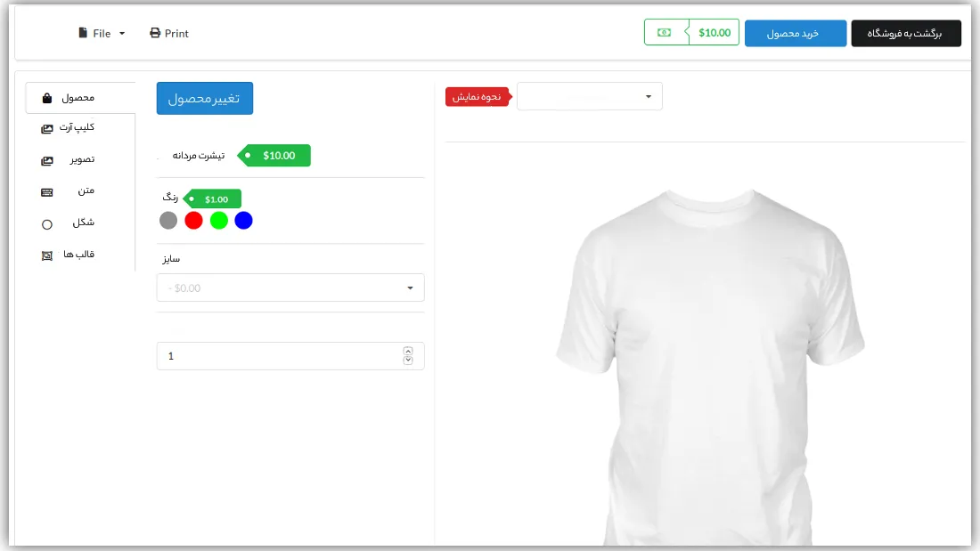The height and width of the screenshot is (551, 980).
Task: Click the shopping bag icon beside محصول
Action: [47, 98]
